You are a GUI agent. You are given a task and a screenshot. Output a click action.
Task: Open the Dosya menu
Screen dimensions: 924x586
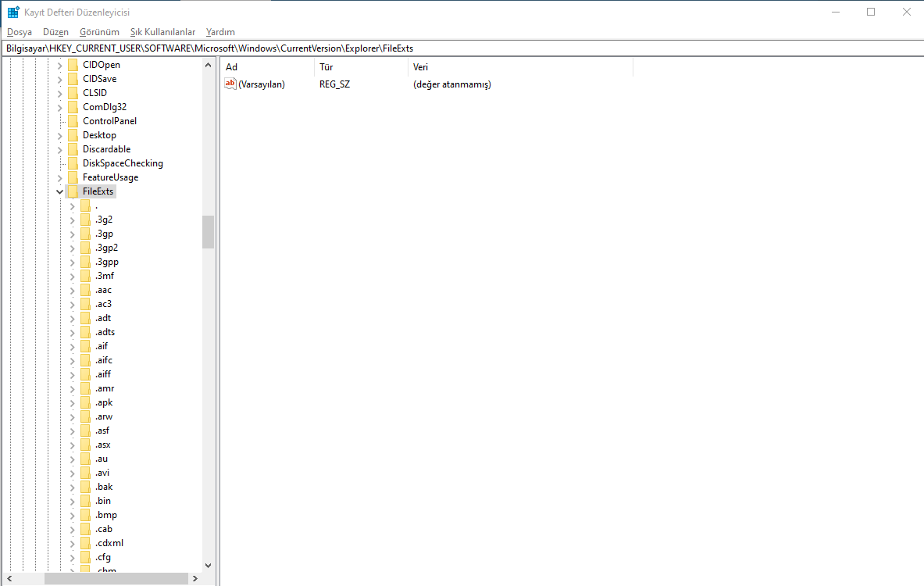pyautogui.click(x=20, y=32)
